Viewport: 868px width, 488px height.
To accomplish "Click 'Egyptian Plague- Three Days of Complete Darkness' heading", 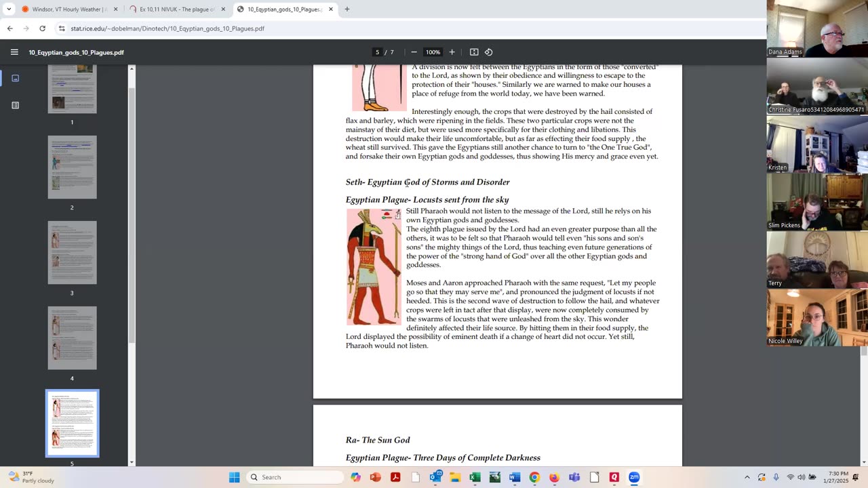I will tap(443, 458).
